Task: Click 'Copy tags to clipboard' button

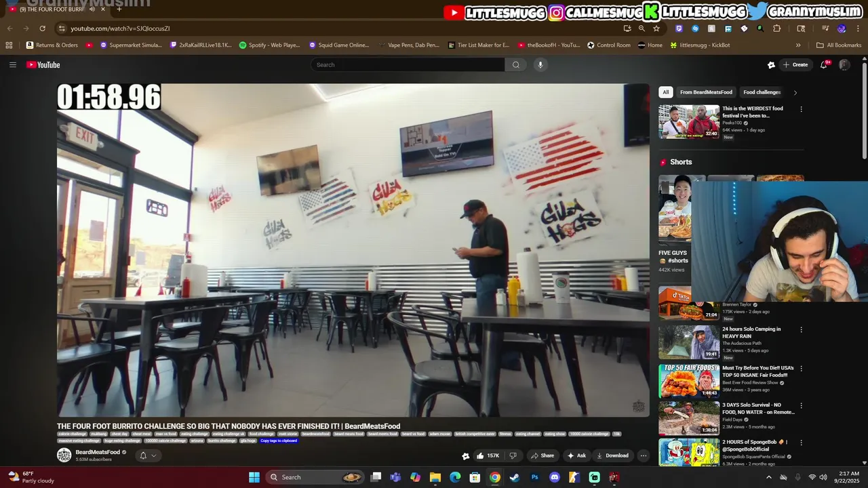Action: pyautogui.click(x=279, y=441)
